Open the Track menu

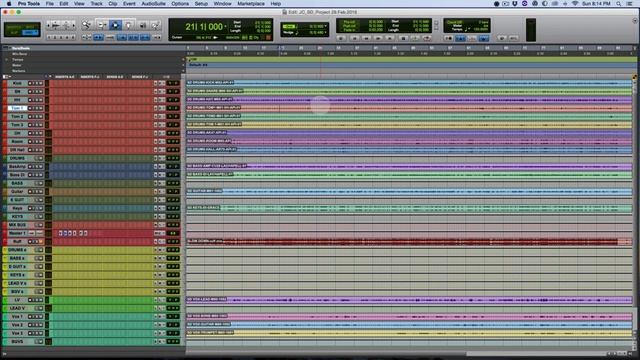[96, 4]
